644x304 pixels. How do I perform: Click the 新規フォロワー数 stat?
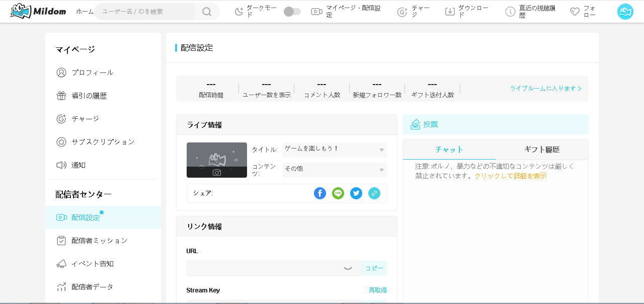coord(377,89)
